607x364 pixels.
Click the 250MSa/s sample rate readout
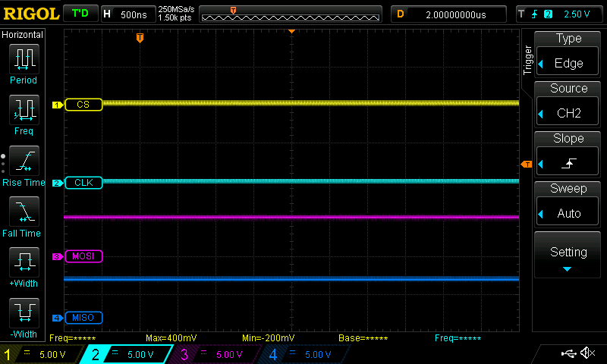pyautogui.click(x=176, y=9)
